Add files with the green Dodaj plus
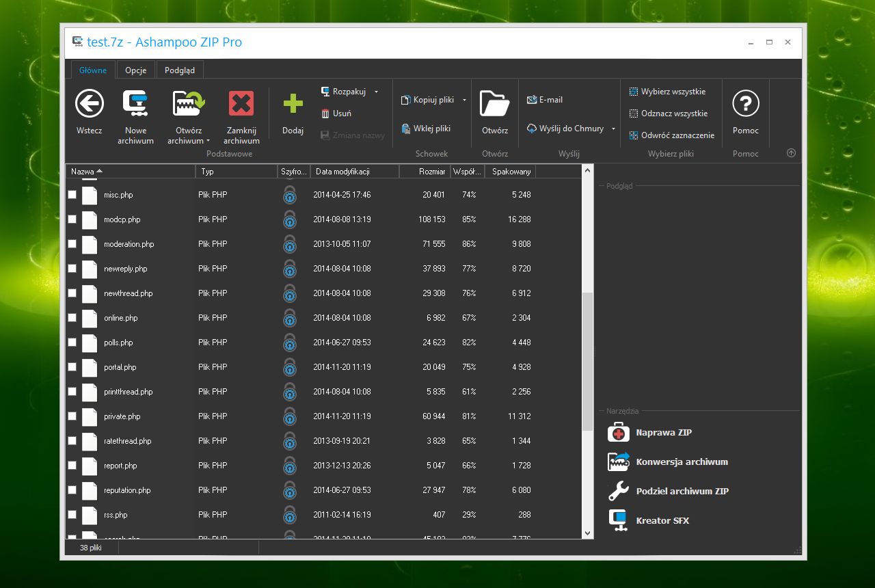 (293, 104)
